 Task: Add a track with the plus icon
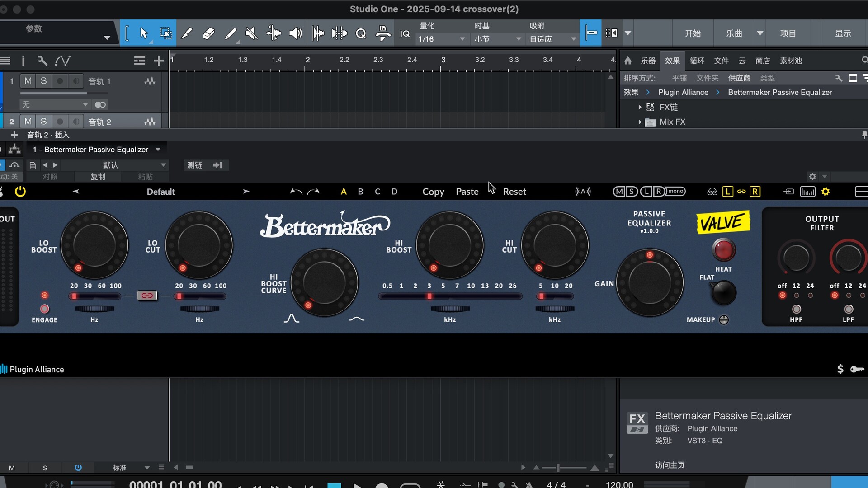[158, 61]
